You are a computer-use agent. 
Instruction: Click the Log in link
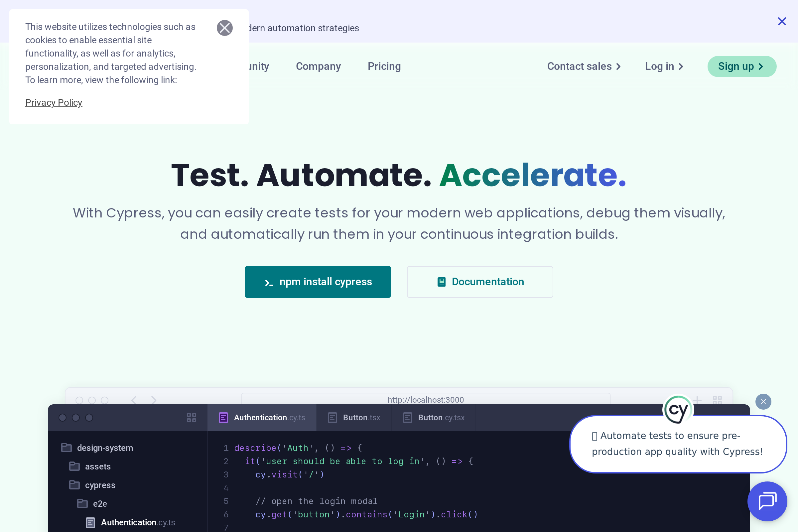click(664, 66)
